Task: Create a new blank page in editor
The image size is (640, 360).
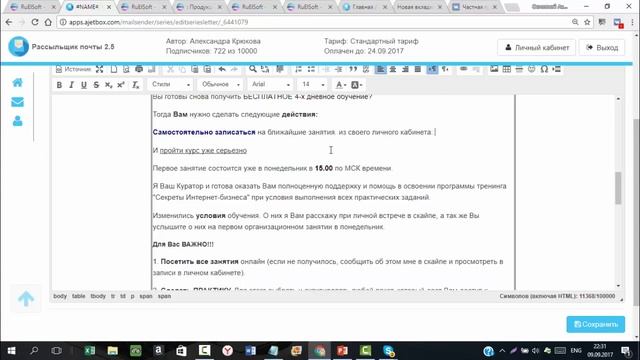Action: pos(114,69)
